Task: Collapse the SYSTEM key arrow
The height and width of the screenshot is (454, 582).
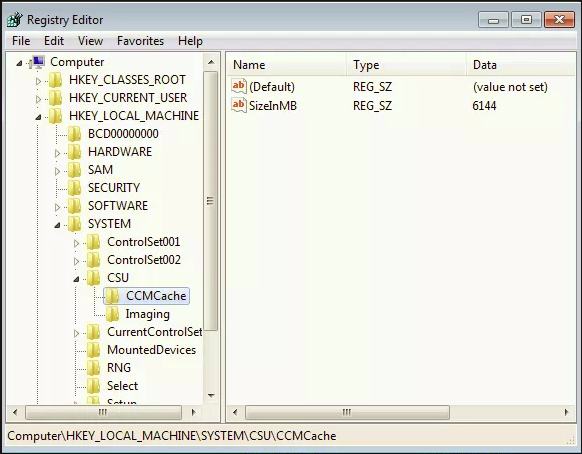Action: pos(57,225)
